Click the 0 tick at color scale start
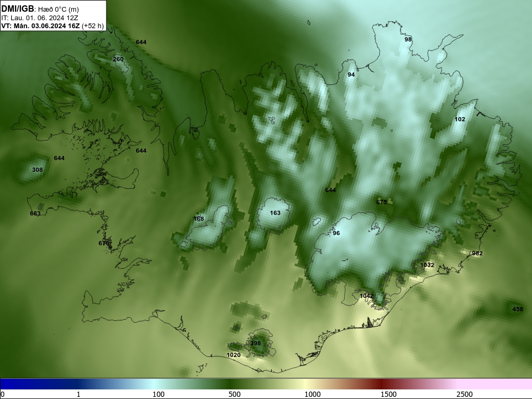This screenshot has height=399, width=532. coord(3,394)
